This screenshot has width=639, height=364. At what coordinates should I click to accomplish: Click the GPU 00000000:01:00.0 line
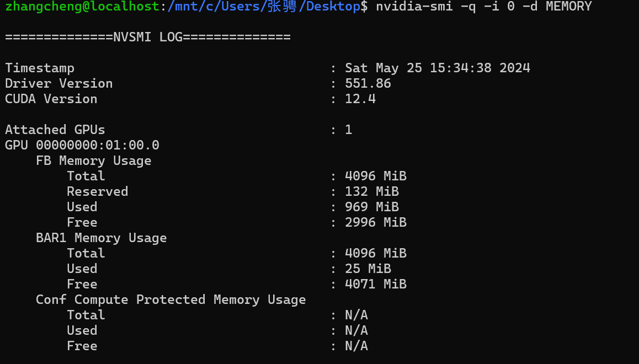tap(82, 146)
